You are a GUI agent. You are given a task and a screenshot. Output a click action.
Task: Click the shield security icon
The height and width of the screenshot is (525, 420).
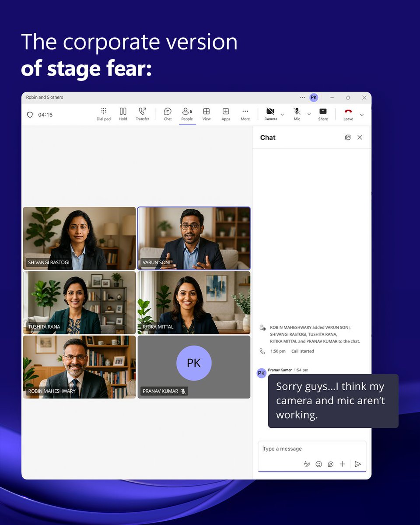coord(30,115)
